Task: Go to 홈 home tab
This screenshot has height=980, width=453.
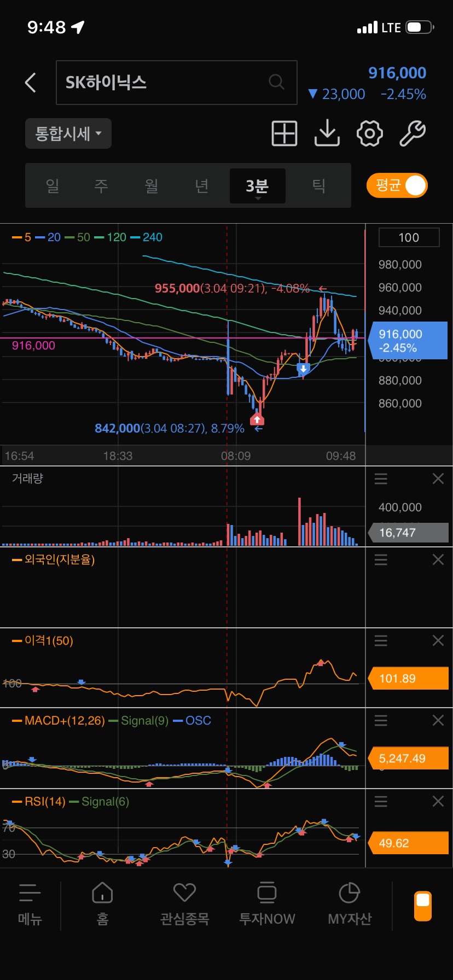Action: coord(102,903)
